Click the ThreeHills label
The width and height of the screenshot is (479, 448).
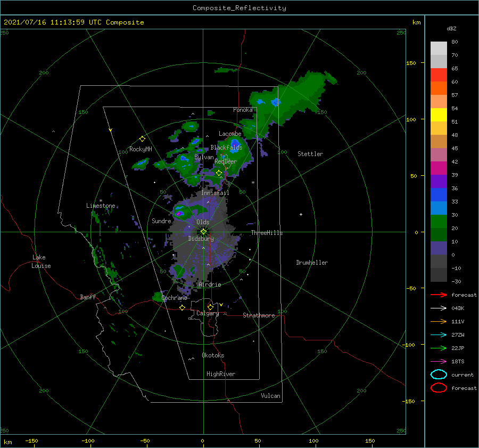point(267,233)
